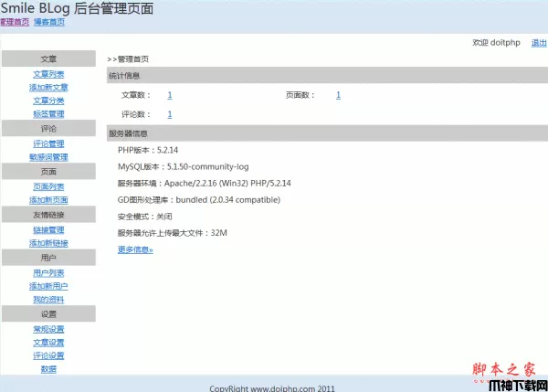Open 常规设置 in the sidebar

[48, 329]
